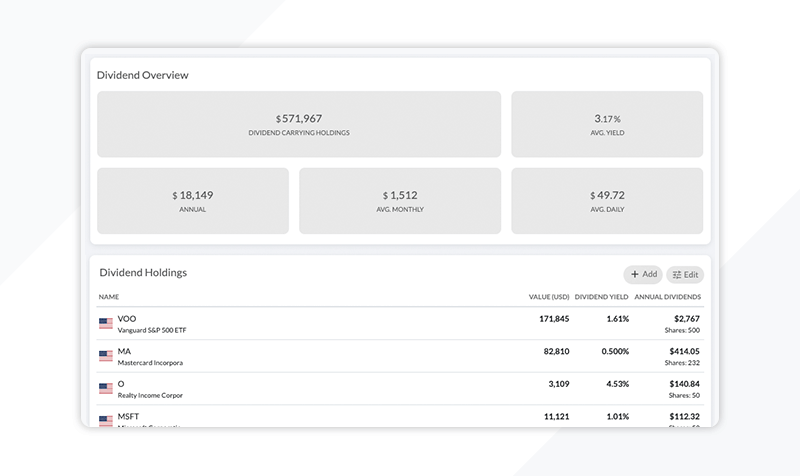800x476 pixels.
Task: Click the 0.500% dividend yield cell
Action: coord(615,352)
